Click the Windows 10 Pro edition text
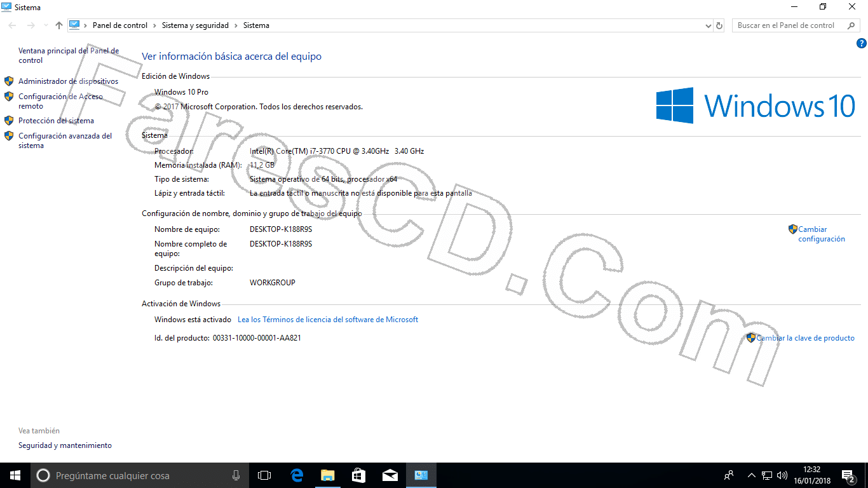Screen dimensions: 868x488 click(181, 92)
